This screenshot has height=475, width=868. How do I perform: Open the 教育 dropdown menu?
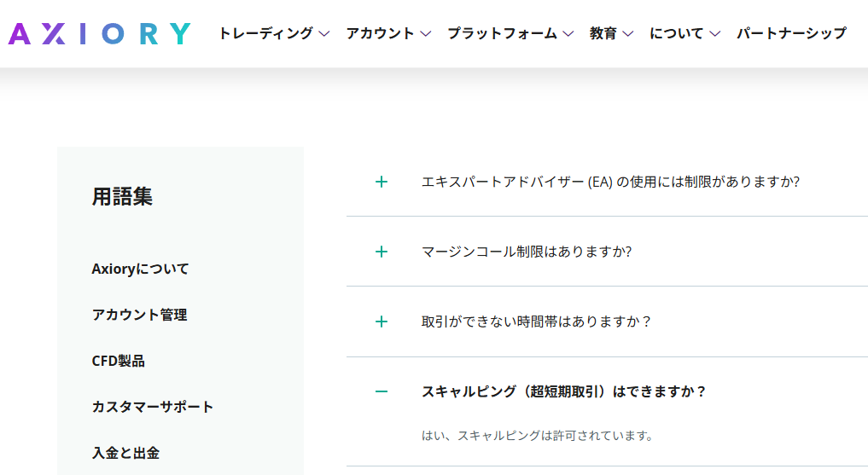(x=611, y=34)
